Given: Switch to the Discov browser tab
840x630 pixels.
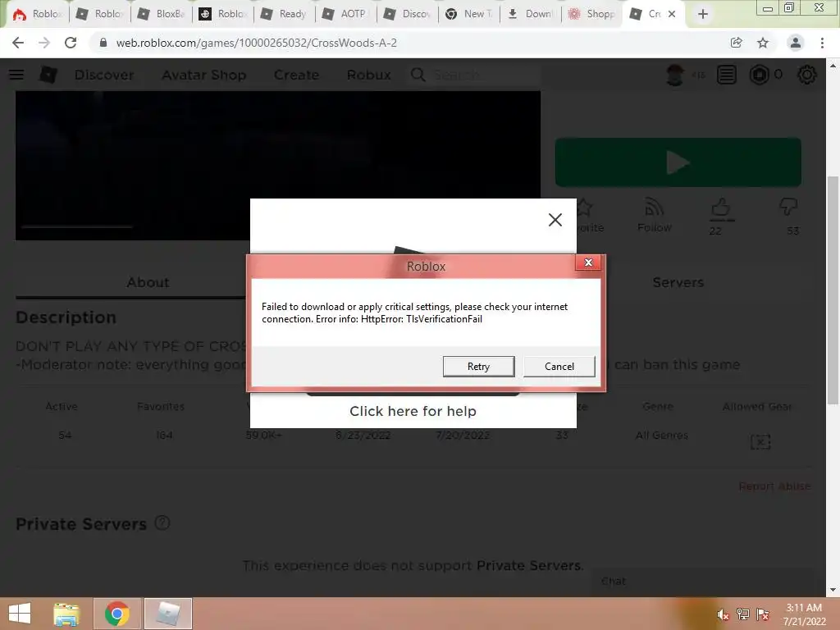Looking at the screenshot, I should click(407, 14).
